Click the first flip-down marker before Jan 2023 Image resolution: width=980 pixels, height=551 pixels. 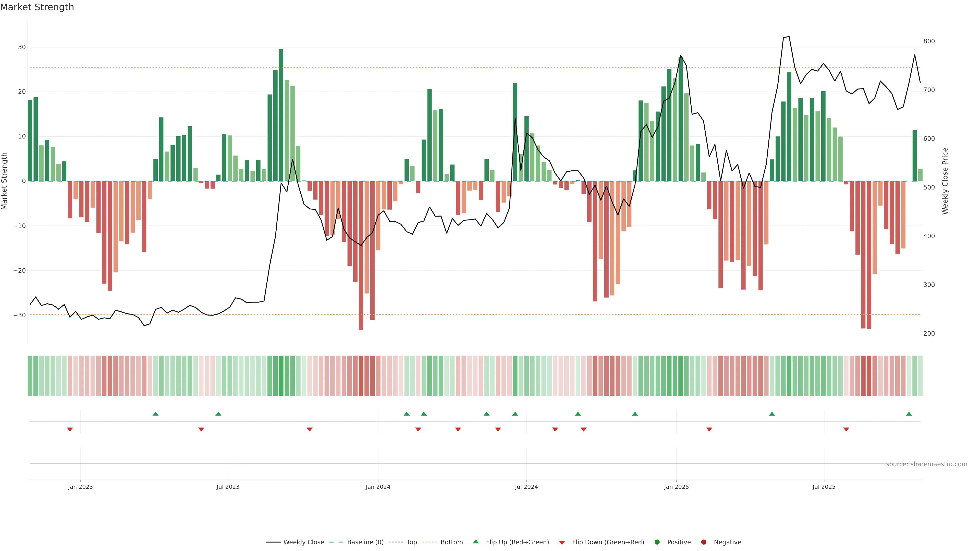tap(70, 429)
